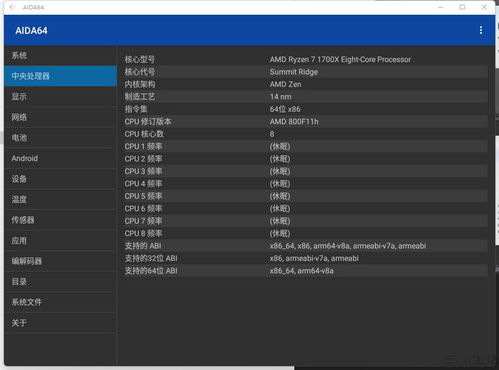The height and width of the screenshot is (370, 499).
Task: Open the 关于 page
Action: tap(61, 323)
